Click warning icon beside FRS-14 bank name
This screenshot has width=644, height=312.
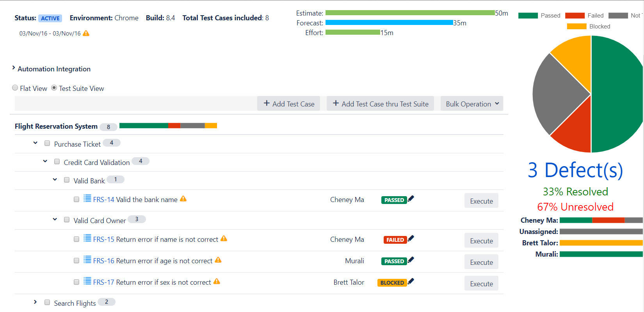tap(183, 199)
